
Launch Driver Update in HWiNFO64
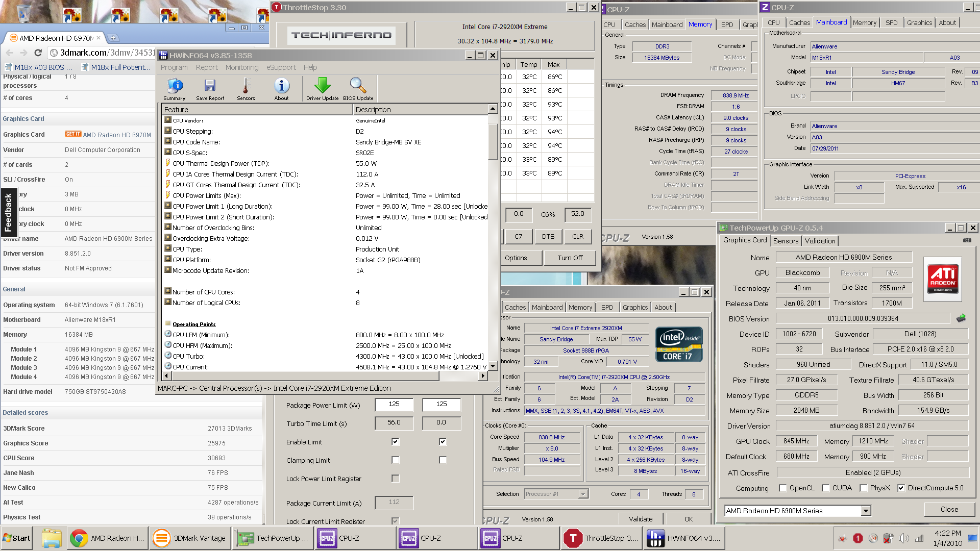[x=322, y=89]
